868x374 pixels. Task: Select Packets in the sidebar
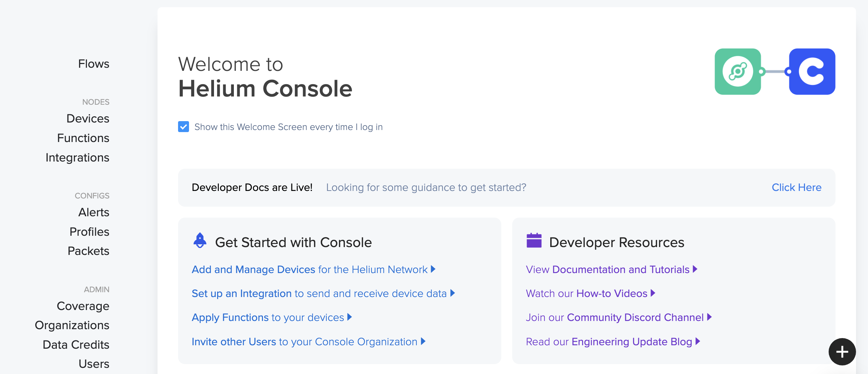(x=88, y=251)
